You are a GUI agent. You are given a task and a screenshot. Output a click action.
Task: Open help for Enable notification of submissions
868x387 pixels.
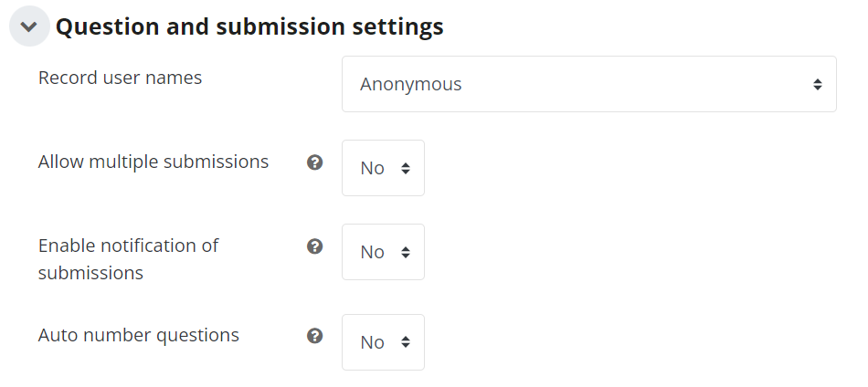pos(315,246)
